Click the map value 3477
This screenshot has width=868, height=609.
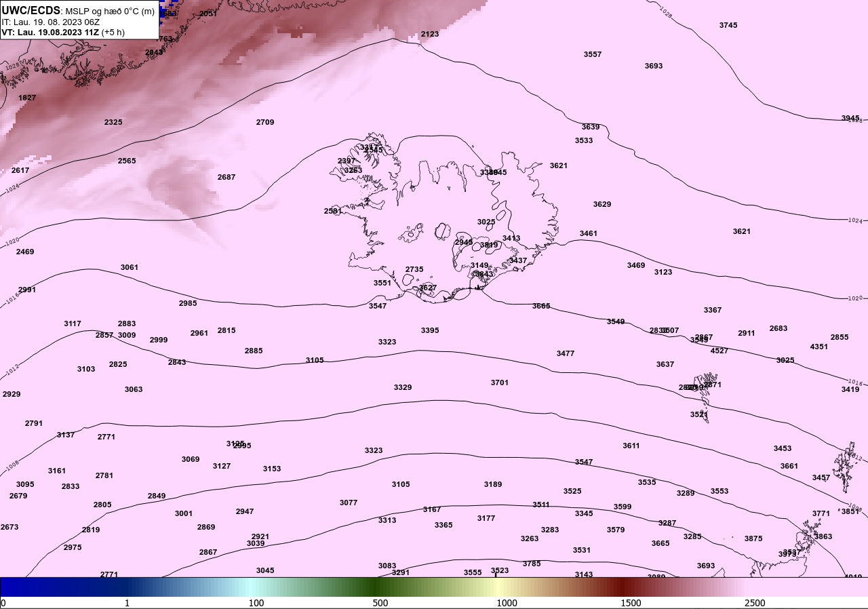pyautogui.click(x=566, y=353)
